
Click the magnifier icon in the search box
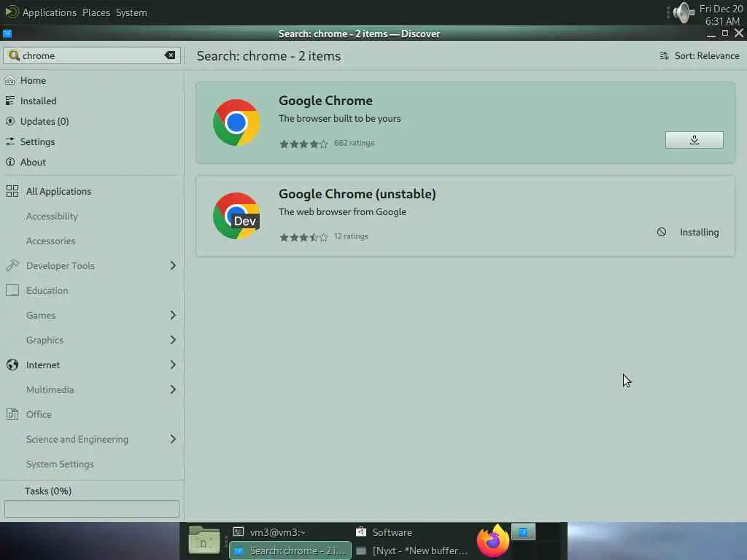(x=14, y=55)
